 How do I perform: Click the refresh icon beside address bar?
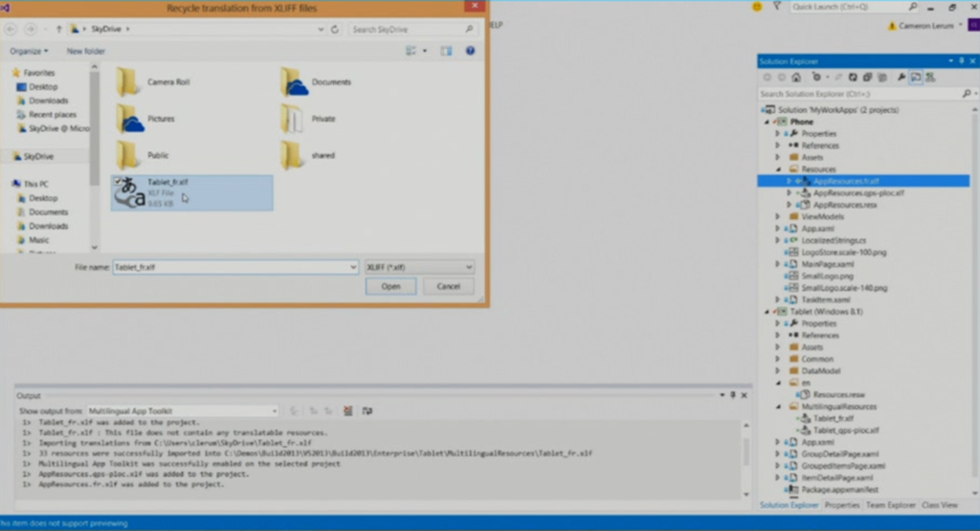tap(335, 30)
